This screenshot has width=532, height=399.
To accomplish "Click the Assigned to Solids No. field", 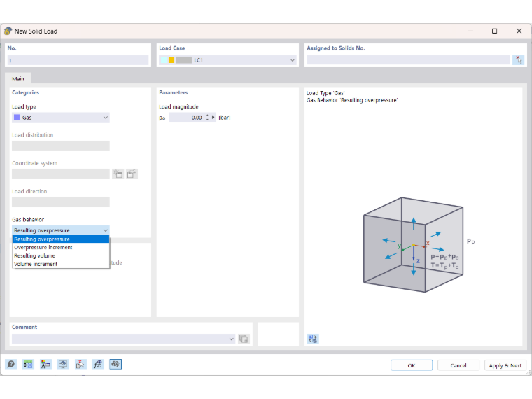I will click(x=408, y=60).
